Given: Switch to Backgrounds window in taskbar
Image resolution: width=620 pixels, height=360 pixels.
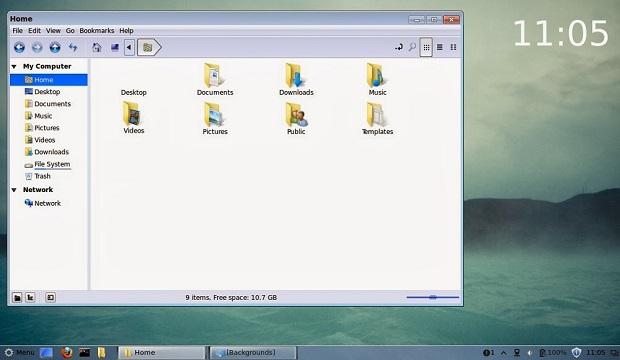Looking at the screenshot, I should (x=253, y=352).
